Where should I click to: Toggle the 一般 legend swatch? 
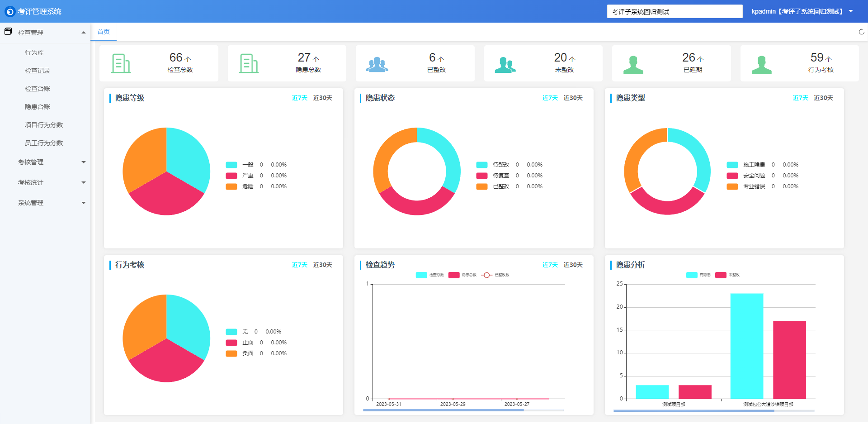231,165
